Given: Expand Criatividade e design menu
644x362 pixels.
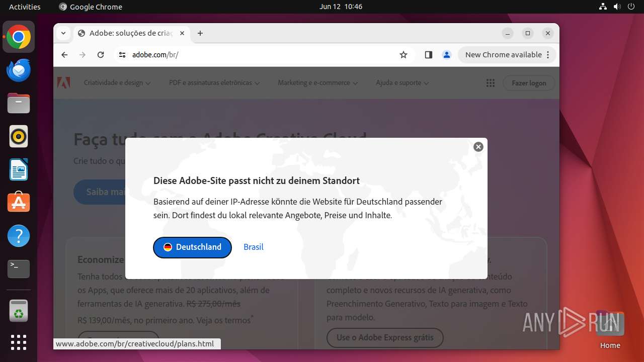Looking at the screenshot, I should point(117,83).
